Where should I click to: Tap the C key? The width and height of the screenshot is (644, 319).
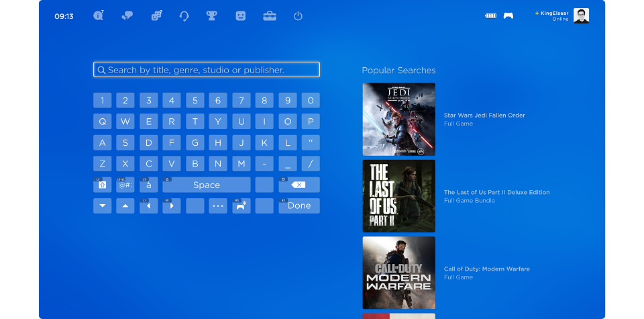[149, 164]
